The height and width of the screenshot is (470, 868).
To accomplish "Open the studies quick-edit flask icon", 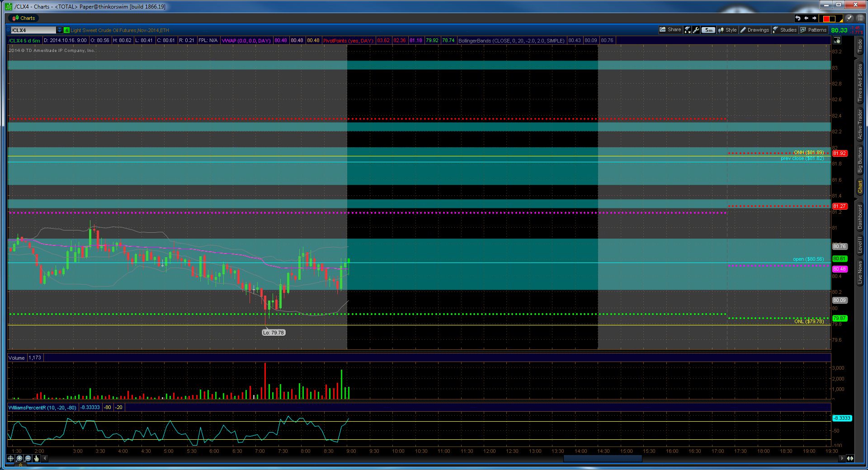I will (x=688, y=30).
